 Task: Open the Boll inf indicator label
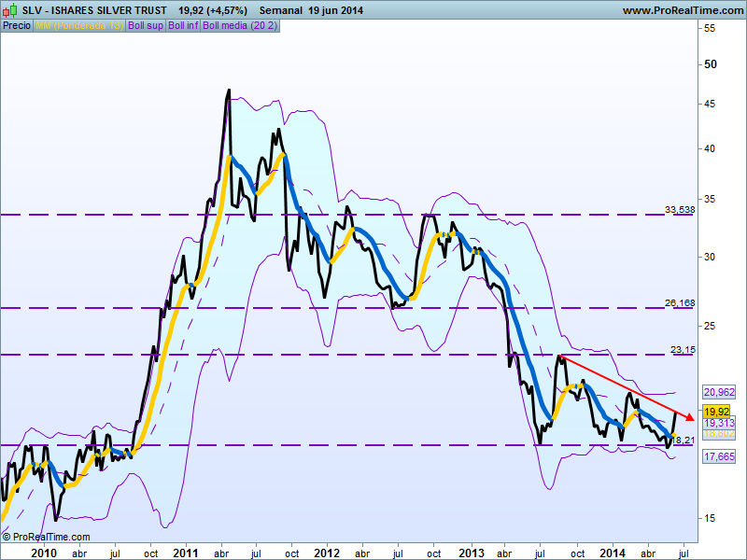[182, 25]
